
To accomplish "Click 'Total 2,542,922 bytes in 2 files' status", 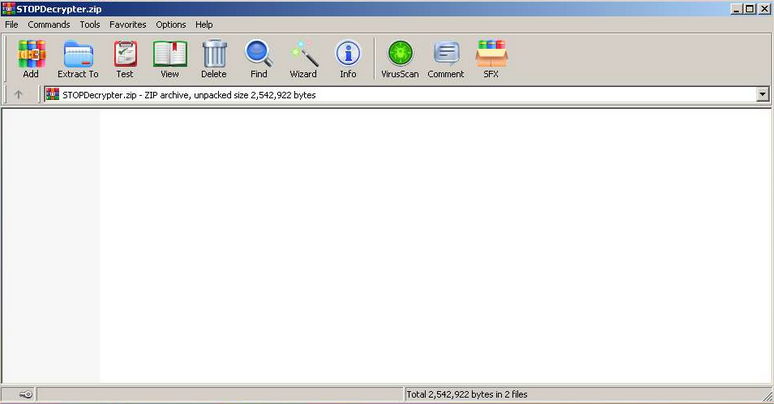I will pos(467,394).
